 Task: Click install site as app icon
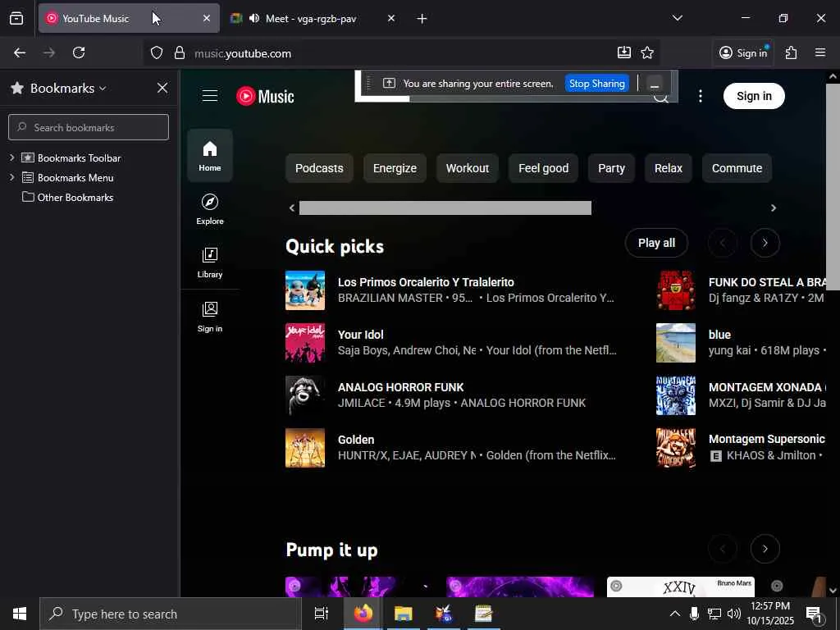(624, 52)
